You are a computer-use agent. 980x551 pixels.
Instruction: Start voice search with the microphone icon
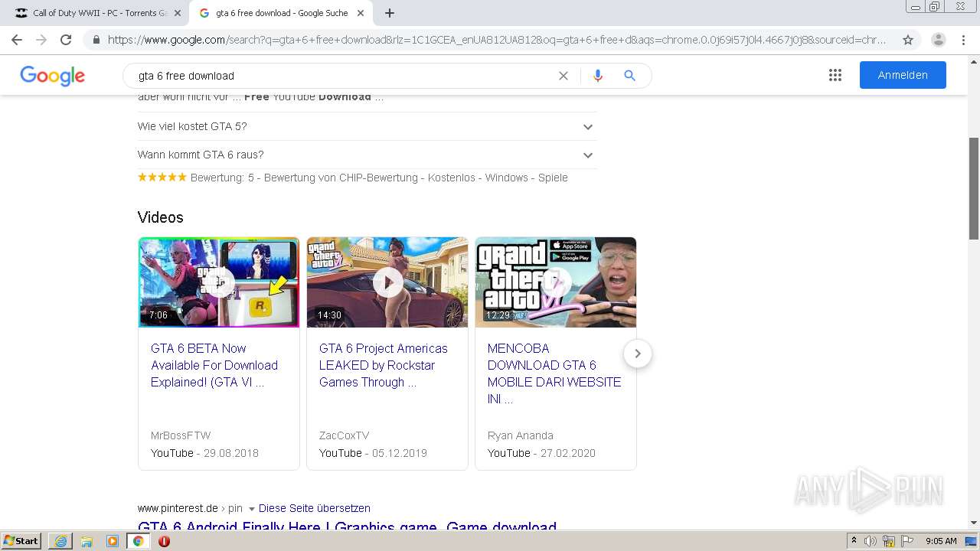tap(598, 76)
